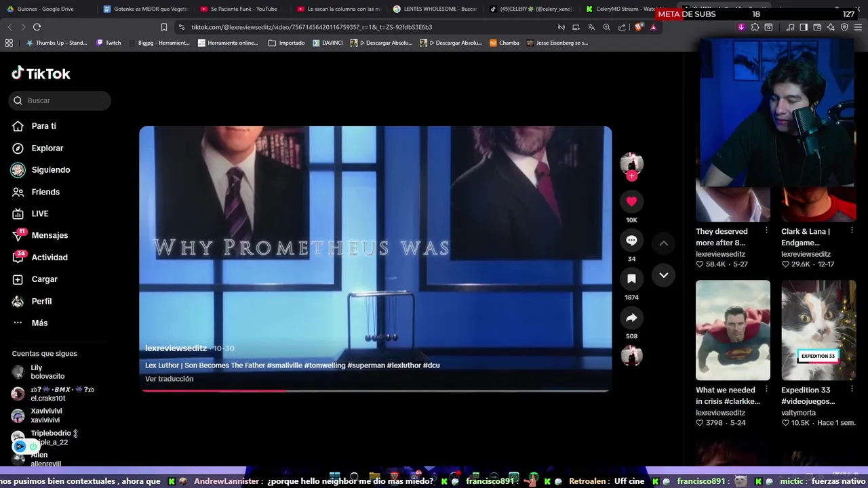
Task: Switch to the LENTES WHOLESOME tab
Action: pyautogui.click(x=435, y=9)
